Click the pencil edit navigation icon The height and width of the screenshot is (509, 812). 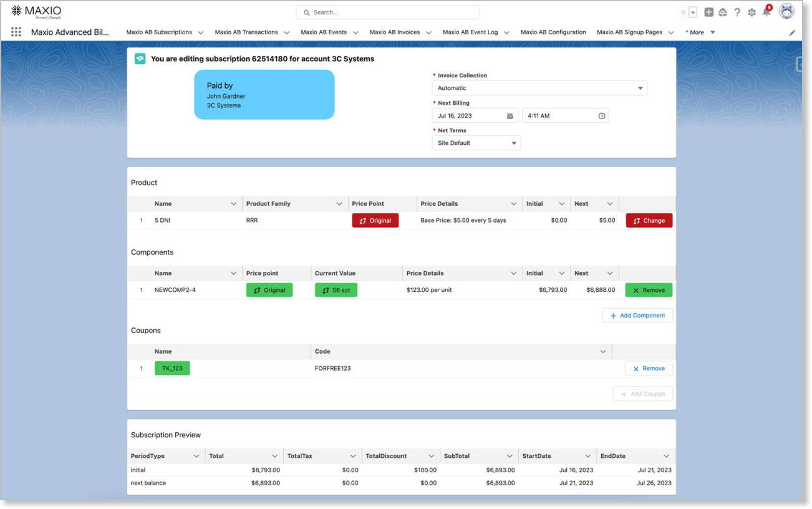click(792, 32)
